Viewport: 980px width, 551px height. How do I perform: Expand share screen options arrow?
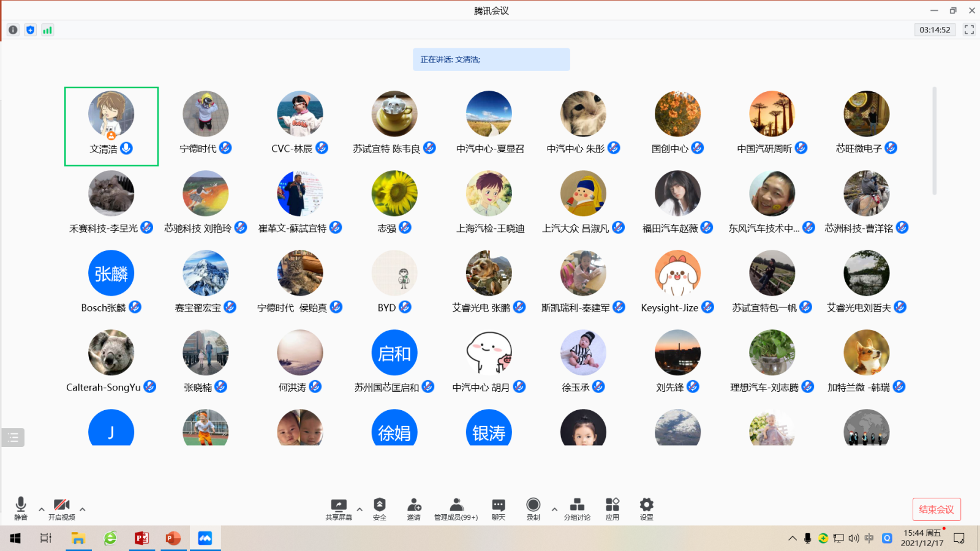(360, 509)
